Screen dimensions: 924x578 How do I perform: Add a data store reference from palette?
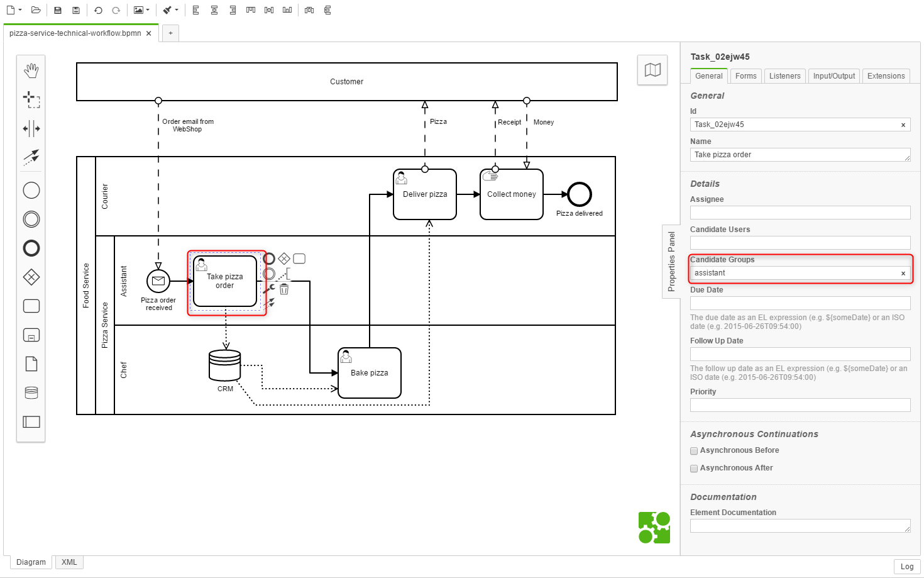click(31, 392)
